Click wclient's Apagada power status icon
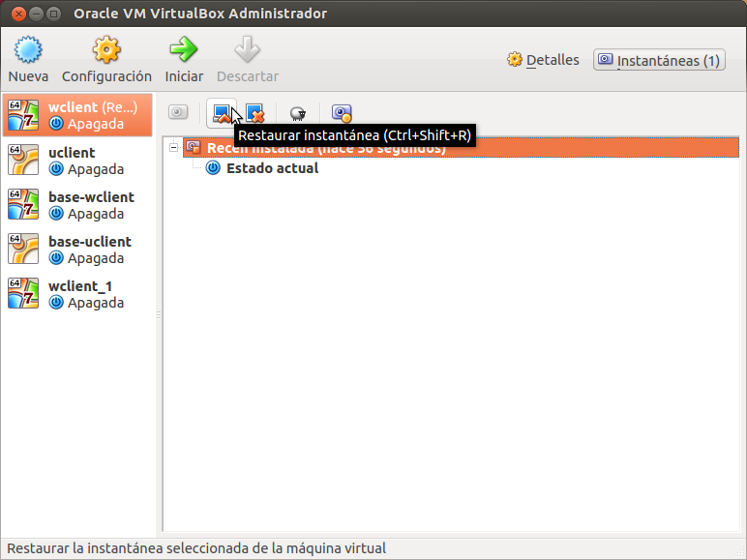This screenshot has width=747, height=560. click(56, 124)
